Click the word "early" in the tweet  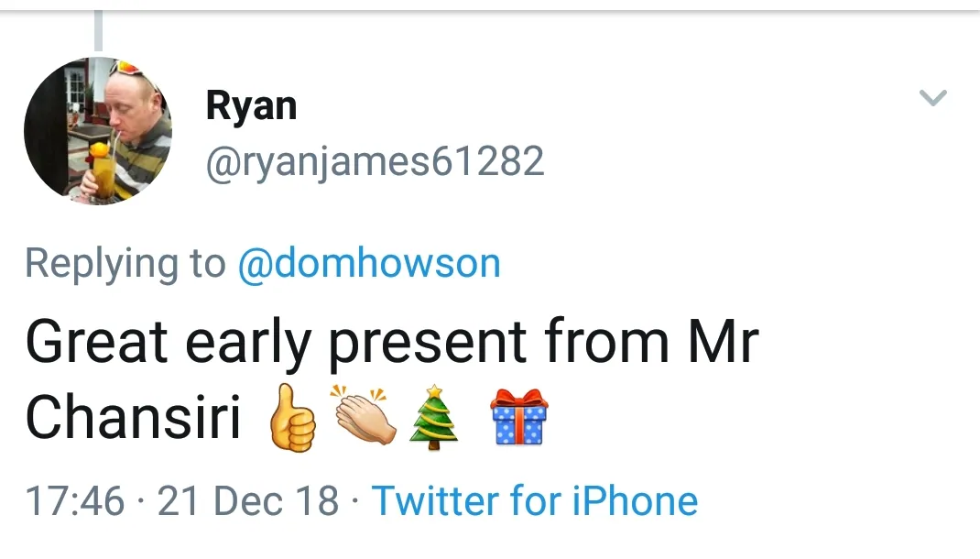(248, 344)
